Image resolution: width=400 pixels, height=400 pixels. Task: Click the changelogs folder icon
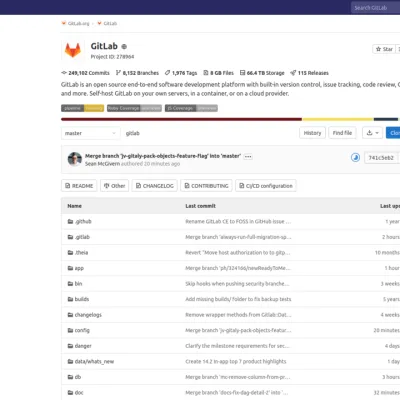(70, 315)
